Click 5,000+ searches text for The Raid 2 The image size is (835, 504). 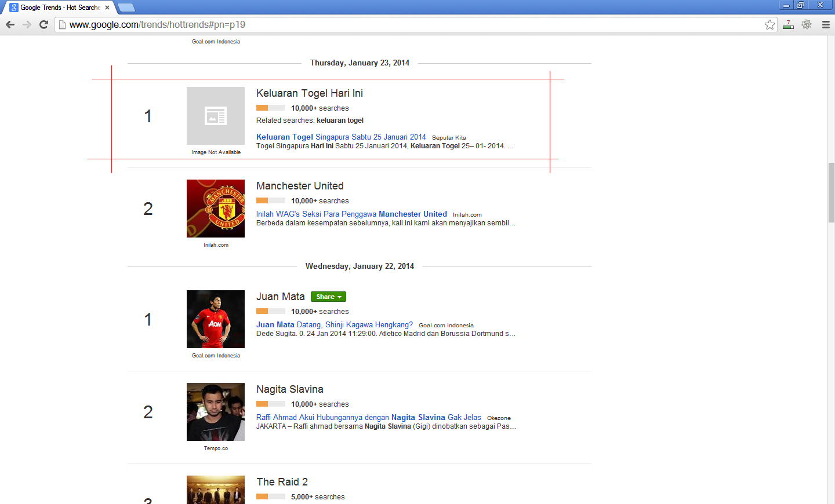(318, 497)
